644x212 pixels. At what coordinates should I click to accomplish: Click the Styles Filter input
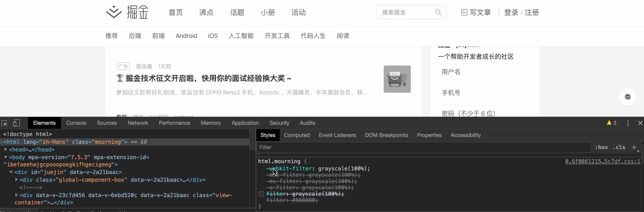click(x=423, y=147)
